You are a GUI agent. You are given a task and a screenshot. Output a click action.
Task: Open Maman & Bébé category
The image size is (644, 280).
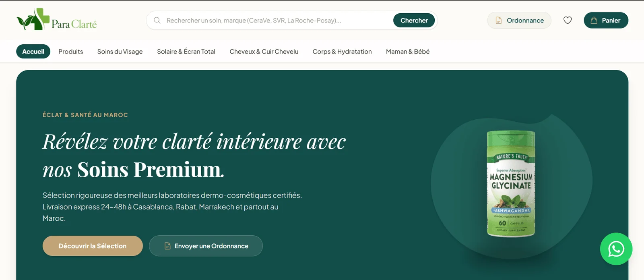(408, 52)
